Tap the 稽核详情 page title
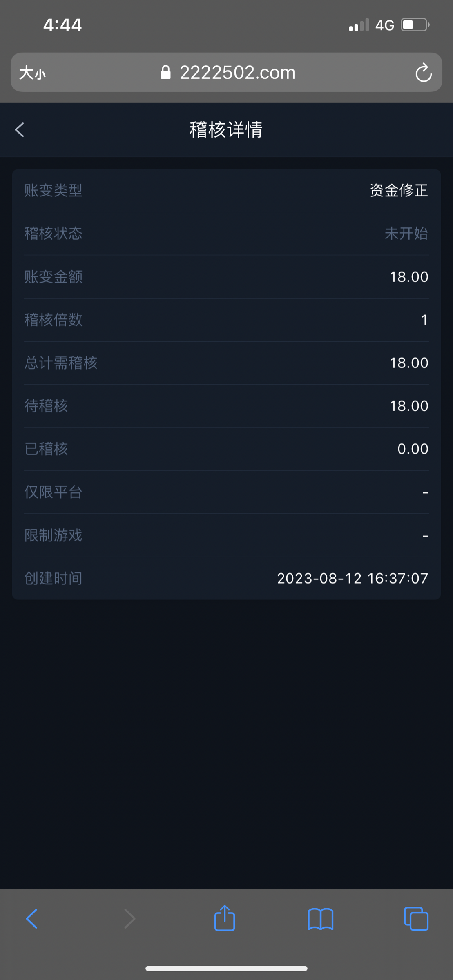The width and height of the screenshot is (453, 980). (226, 130)
